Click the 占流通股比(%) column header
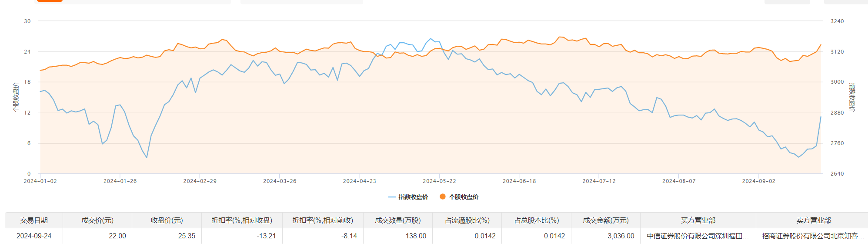This screenshot has height=244, width=868. click(x=467, y=220)
